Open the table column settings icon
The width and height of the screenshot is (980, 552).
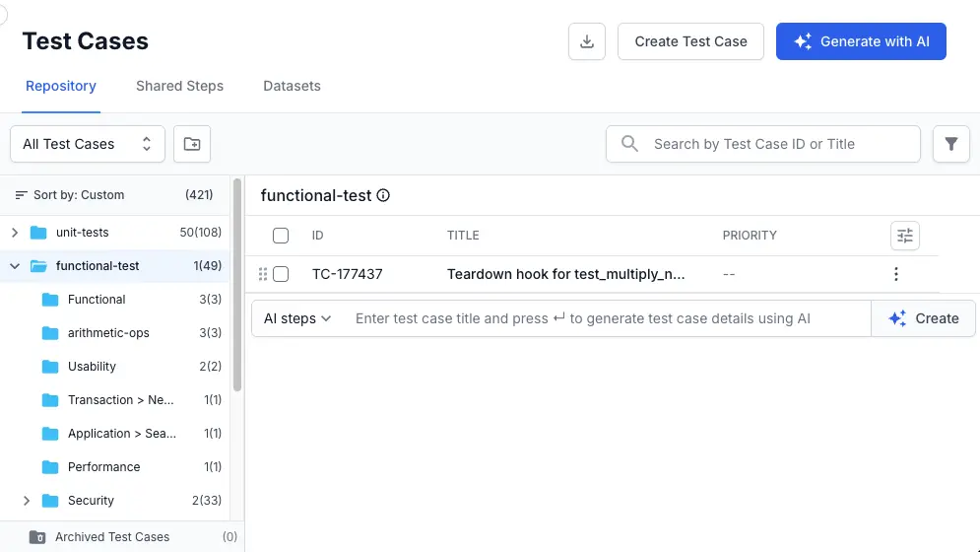coord(904,236)
